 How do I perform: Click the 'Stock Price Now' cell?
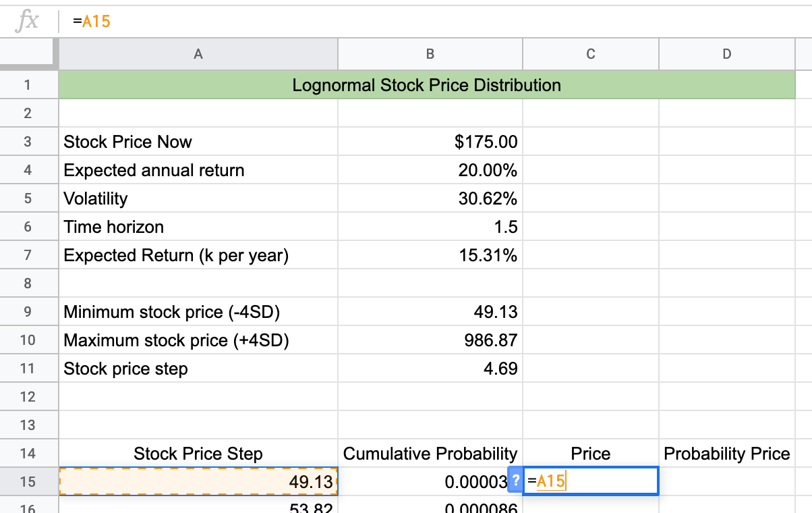pyautogui.click(x=198, y=142)
